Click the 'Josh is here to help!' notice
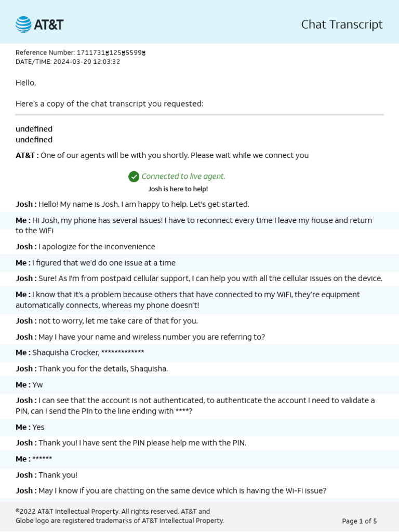Viewport: 399px width, 532px height. (178, 189)
